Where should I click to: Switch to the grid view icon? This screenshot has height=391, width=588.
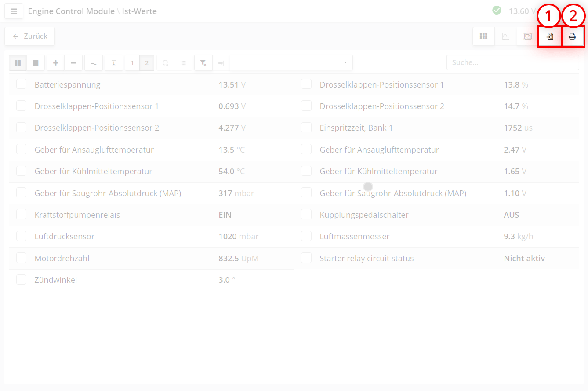(x=483, y=37)
